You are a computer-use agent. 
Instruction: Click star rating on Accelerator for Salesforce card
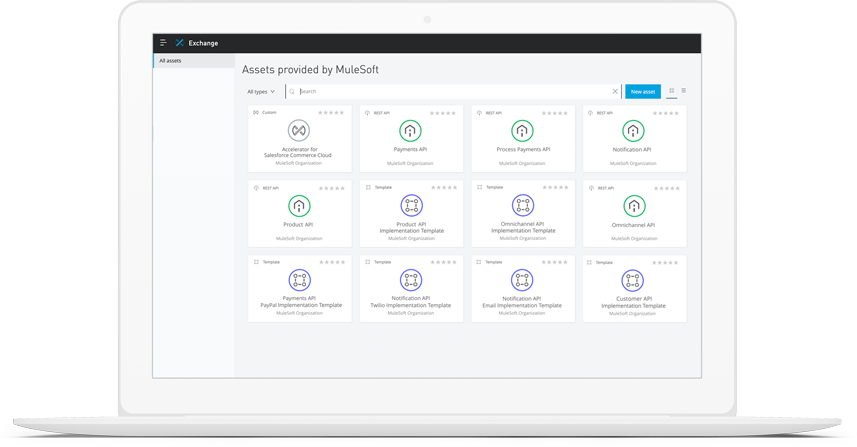(x=331, y=113)
